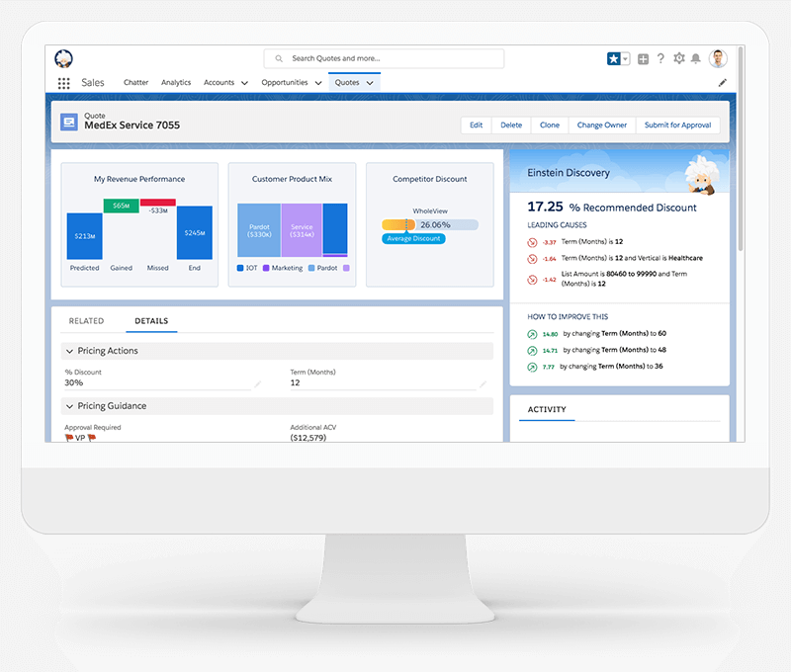The width and height of the screenshot is (791, 672).
Task: Click the Sales app name
Action: point(93,83)
